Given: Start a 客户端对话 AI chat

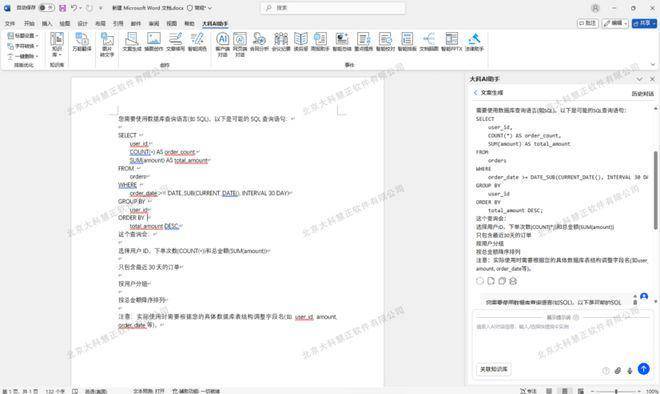Looking at the screenshot, I should coord(223,44).
